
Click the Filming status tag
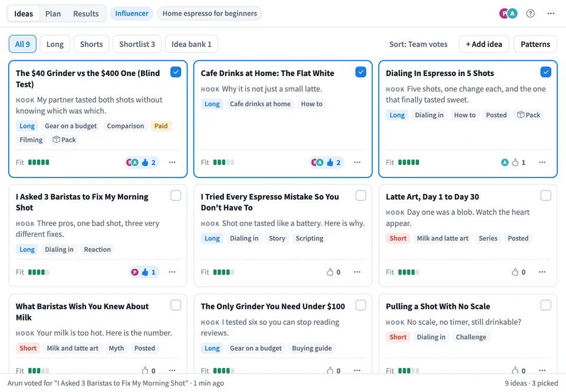31,140
